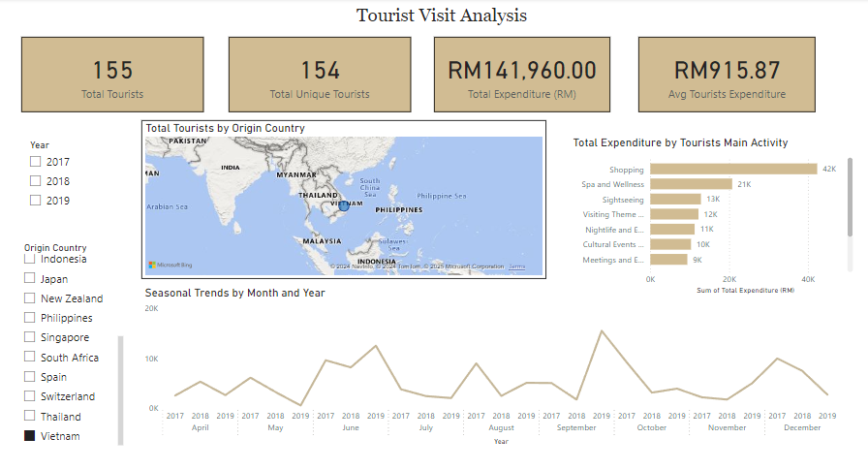Click the Avg Tourists Expenditure card
868x470 pixels.
click(727, 75)
